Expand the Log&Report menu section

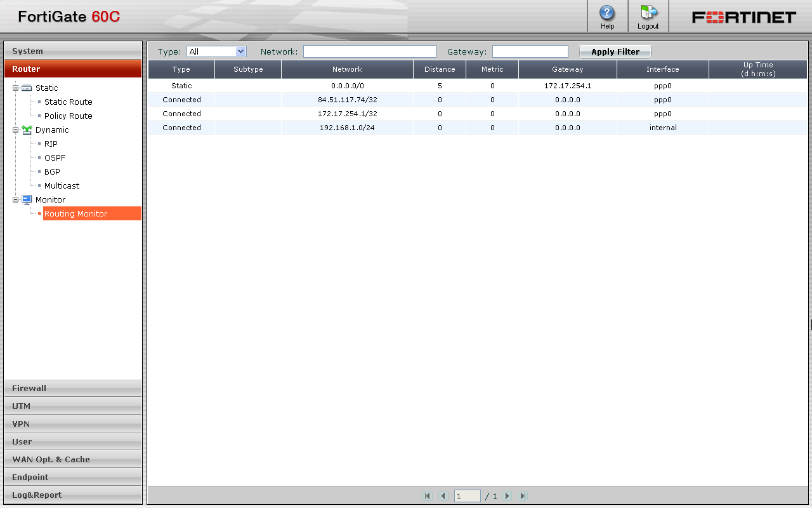click(x=73, y=495)
